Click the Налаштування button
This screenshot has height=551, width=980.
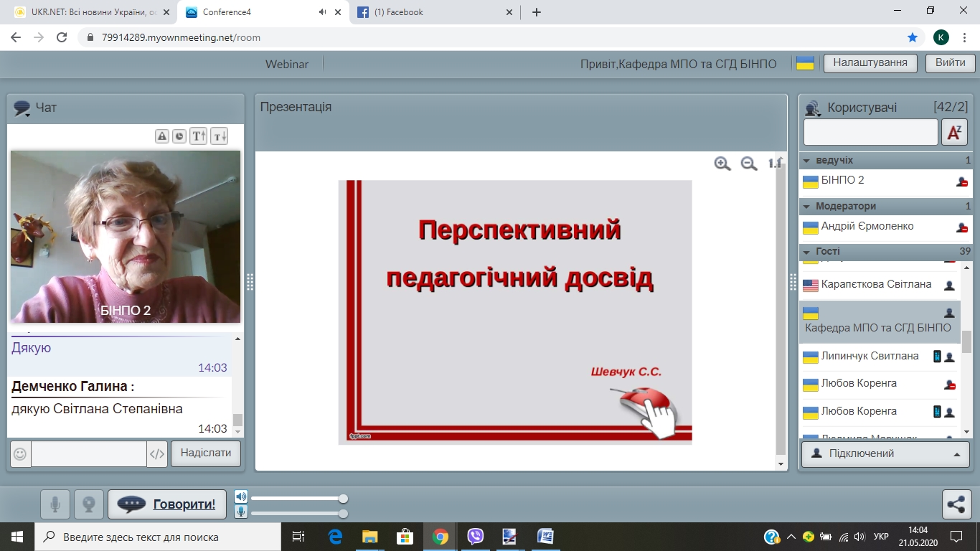(870, 63)
